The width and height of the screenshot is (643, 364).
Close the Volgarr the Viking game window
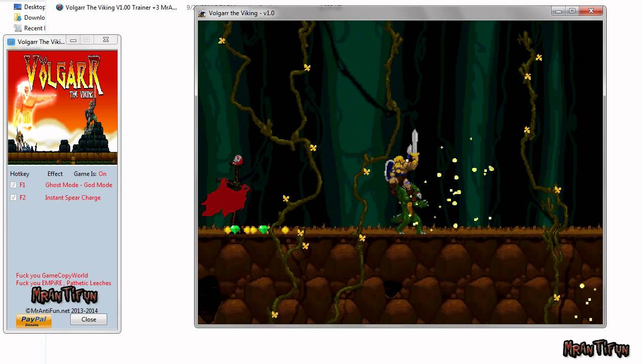(x=591, y=11)
